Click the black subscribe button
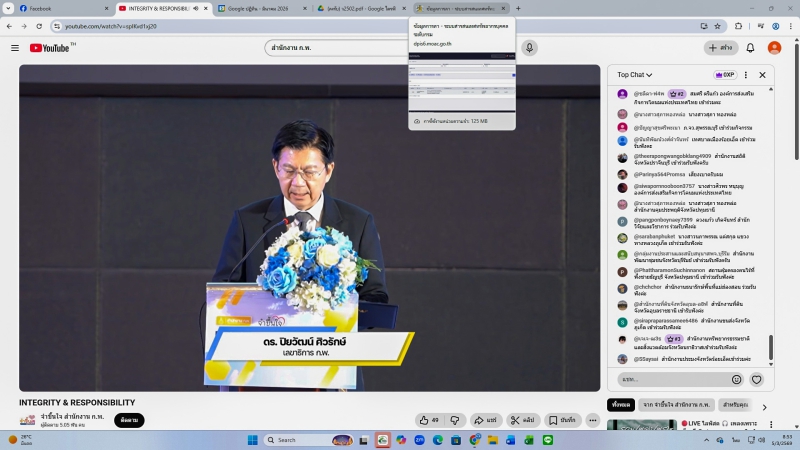Image resolution: width=800 pixels, height=450 pixels. [129, 420]
